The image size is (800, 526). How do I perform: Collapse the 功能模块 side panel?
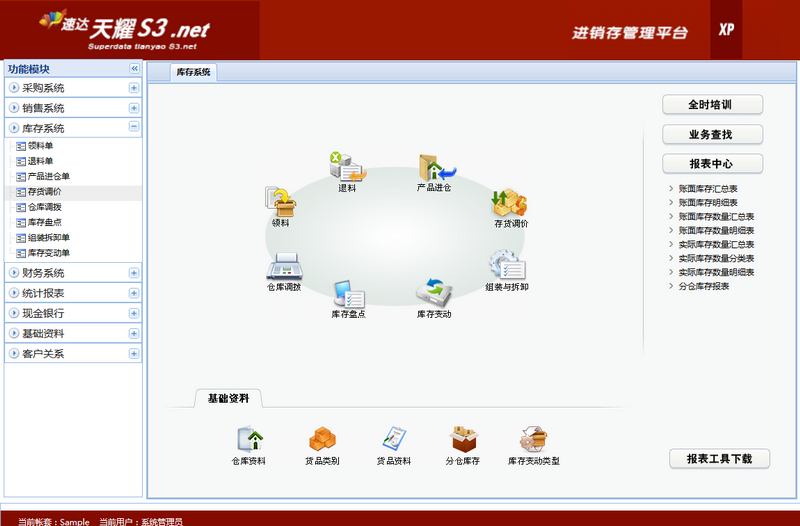pyautogui.click(x=134, y=68)
